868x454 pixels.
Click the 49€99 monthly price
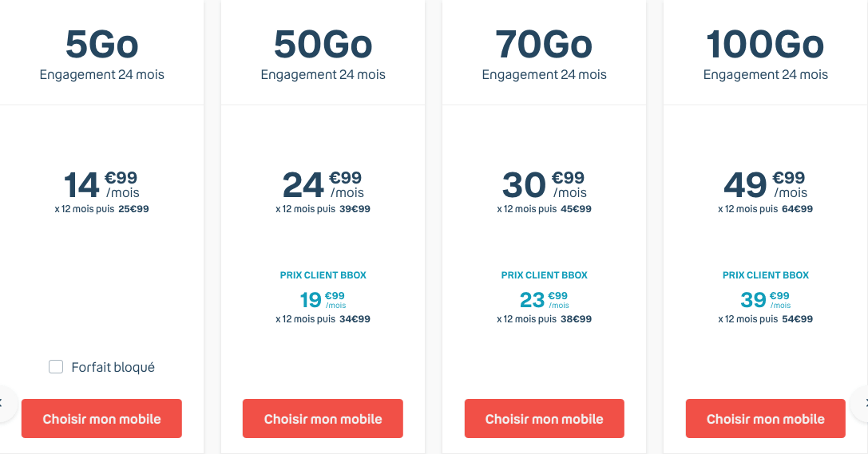coord(765,185)
